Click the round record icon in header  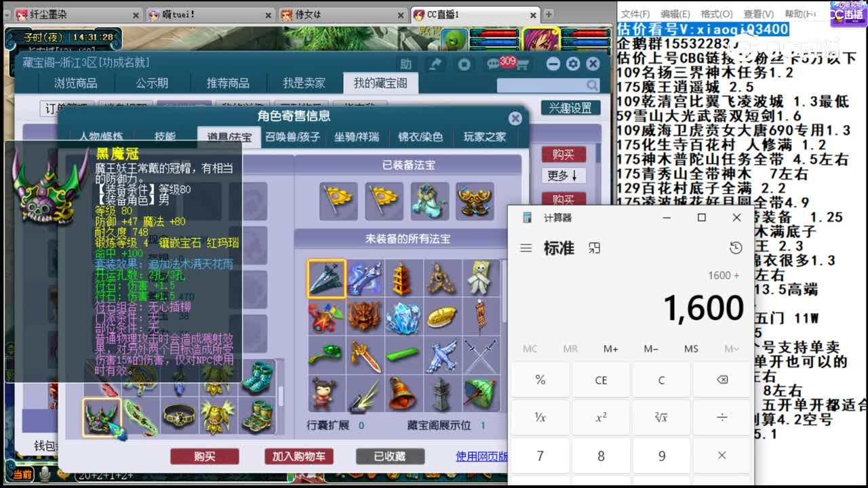coord(465,64)
